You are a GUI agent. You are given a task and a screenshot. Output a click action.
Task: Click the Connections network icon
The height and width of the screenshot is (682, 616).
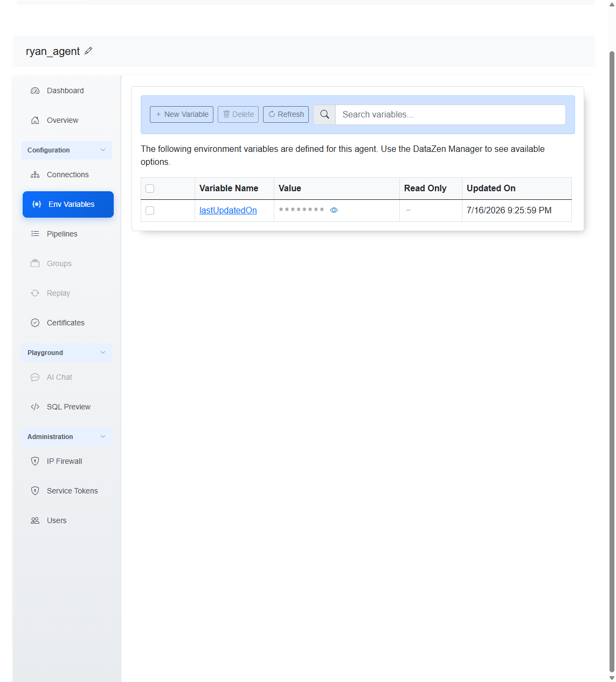coord(35,175)
